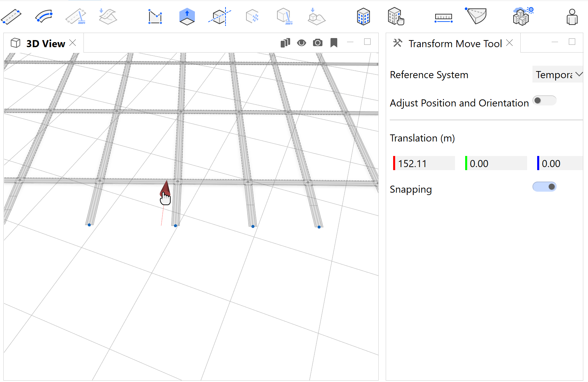
Task: Open the view cone camera tool
Action: (x=476, y=15)
